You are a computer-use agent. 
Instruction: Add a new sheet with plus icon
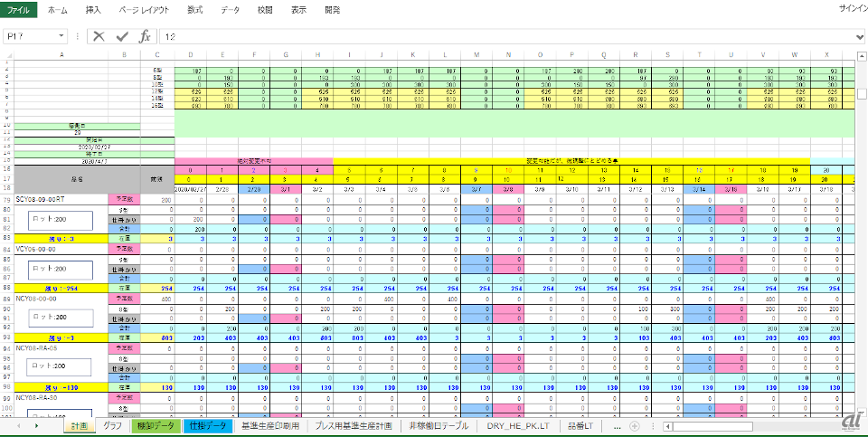(x=635, y=425)
